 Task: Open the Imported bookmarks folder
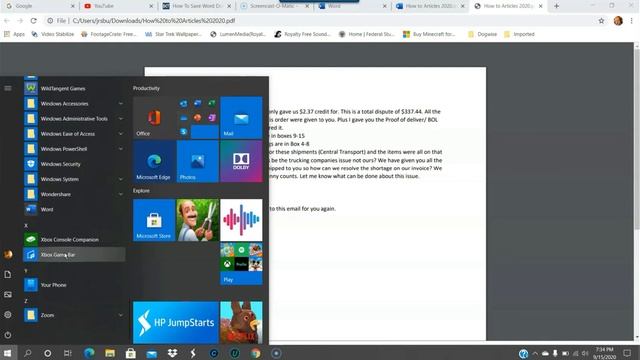519,34
